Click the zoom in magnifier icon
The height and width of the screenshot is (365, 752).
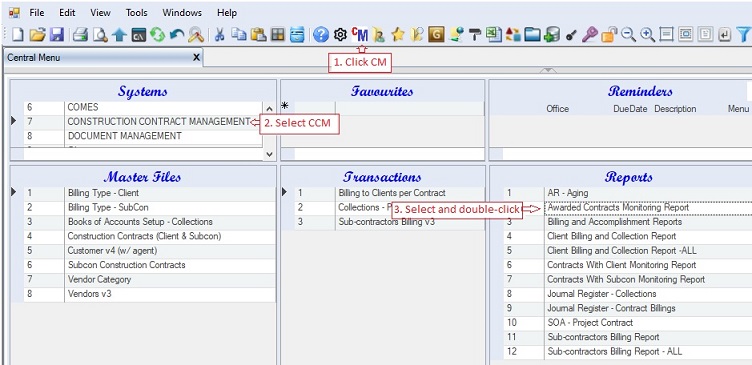point(648,35)
